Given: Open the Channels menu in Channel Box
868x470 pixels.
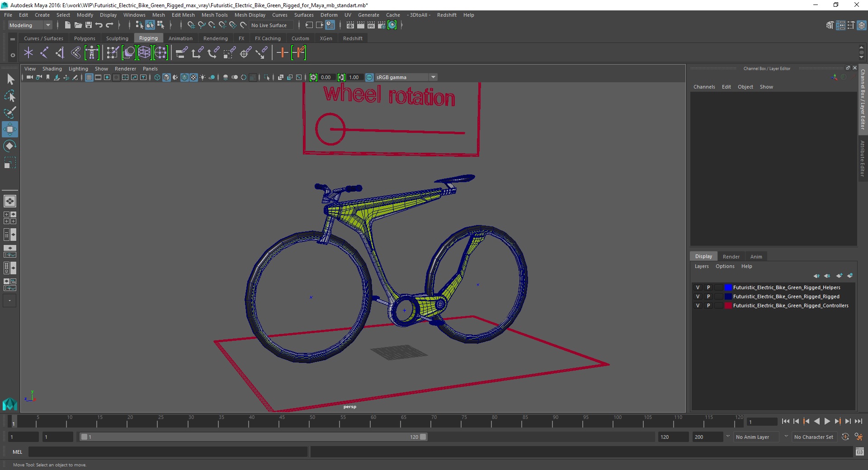Looking at the screenshot, I should click(x=704, y=87).
